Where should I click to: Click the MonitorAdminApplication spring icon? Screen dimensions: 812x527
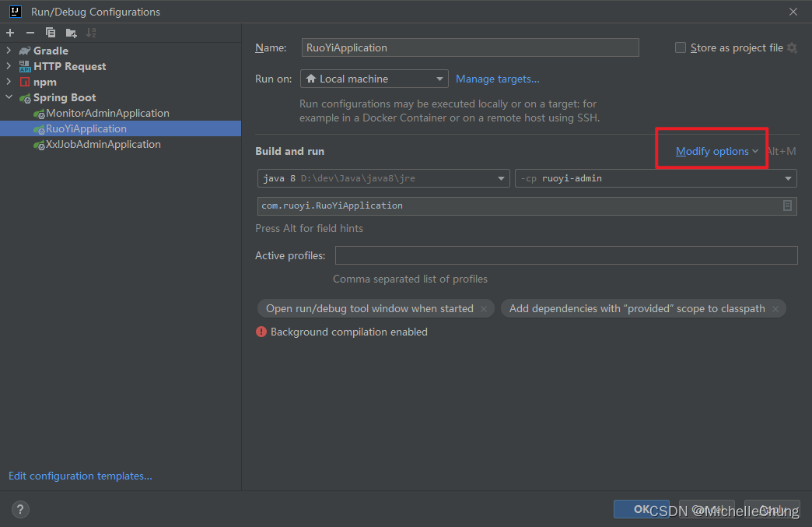click(39, 114)
